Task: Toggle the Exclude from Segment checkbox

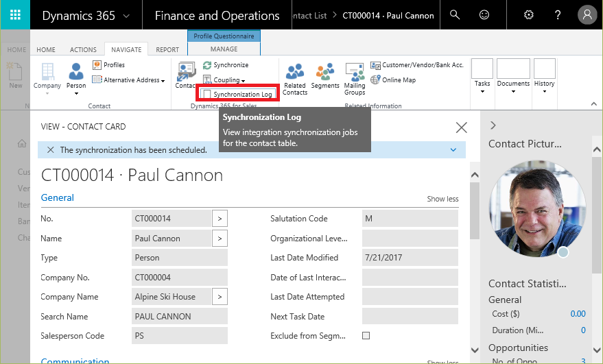Action: (366, 336)
